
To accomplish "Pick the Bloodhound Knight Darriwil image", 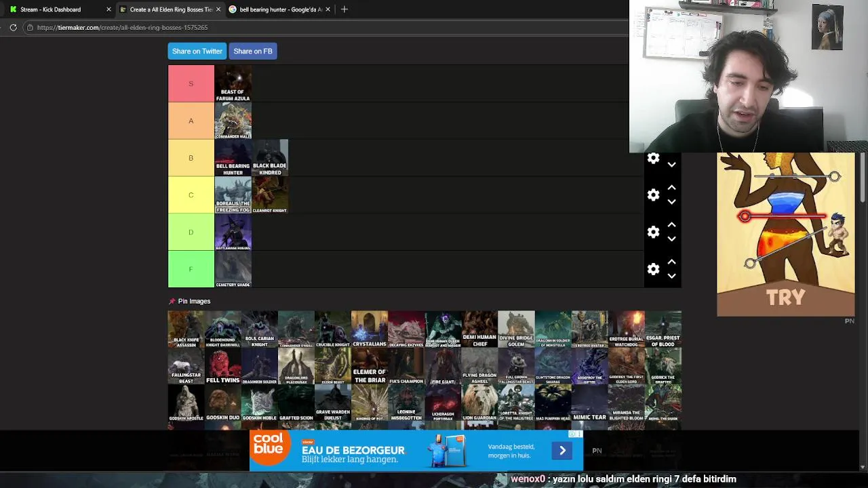I will coord(223,329).
